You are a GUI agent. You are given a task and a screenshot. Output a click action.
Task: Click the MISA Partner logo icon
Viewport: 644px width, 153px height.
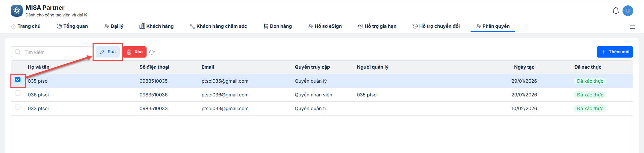[17, 11]
